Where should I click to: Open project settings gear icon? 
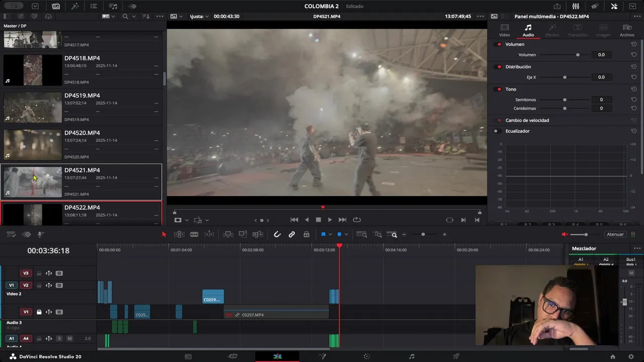click(x=631, y=356)
